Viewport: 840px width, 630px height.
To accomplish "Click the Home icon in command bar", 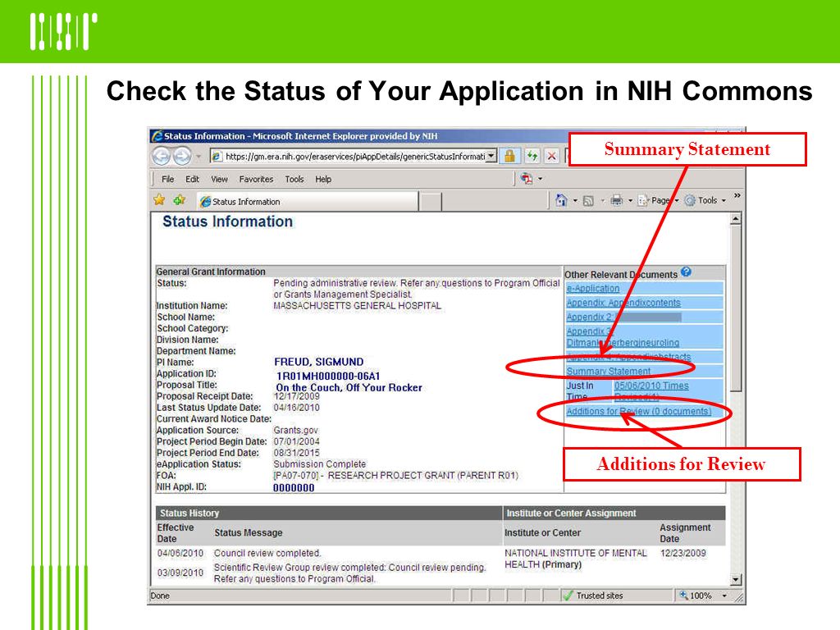I will point(561,200).
